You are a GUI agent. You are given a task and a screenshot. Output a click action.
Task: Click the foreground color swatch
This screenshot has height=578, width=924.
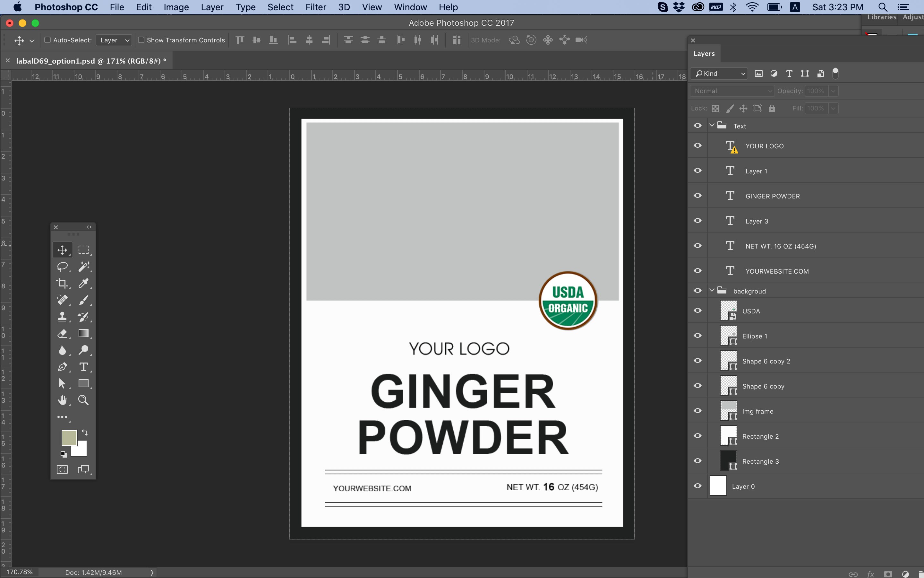pyautogui.click(x=69, y=438)
